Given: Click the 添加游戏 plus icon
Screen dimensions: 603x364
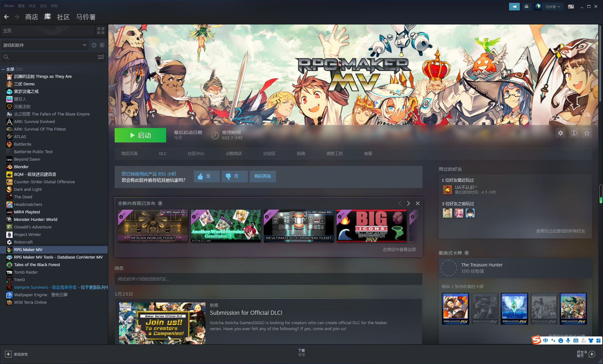Looking at the screenshot, I should coord(8,354).
